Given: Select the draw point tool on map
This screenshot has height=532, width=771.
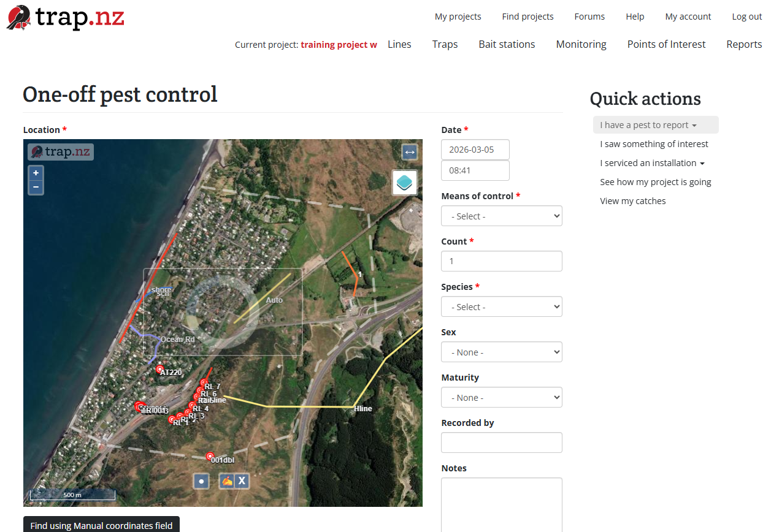Looking at the screenshot, I should pyautogui.click(x=201, y=481).
